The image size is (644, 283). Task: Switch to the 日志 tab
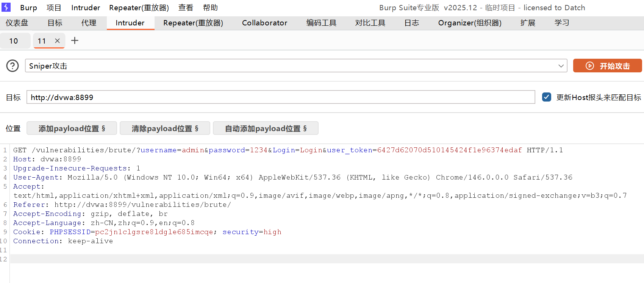coord(411,23)
